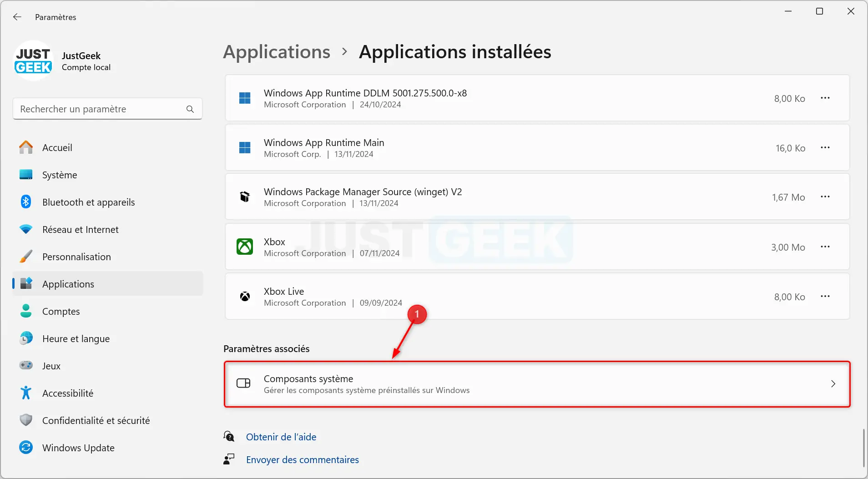The width and height of the screenshot is (868, 479).
Task: Click the Envoyer des commentaires feedback icon
Action: tap(229, 459)
